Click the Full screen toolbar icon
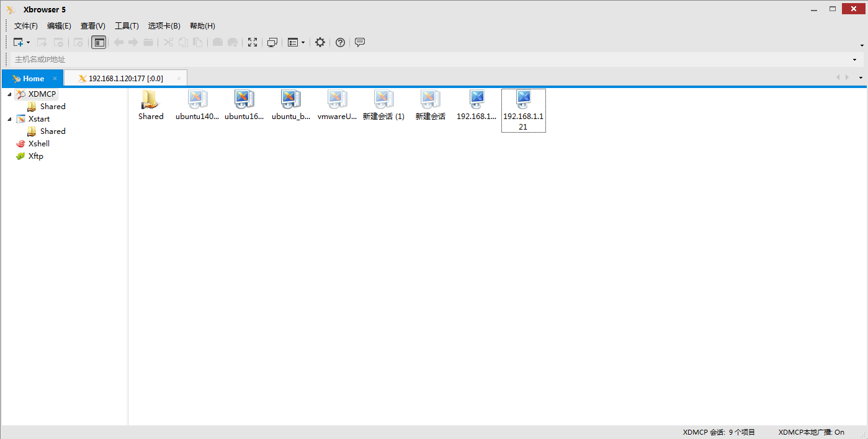This screenshot has height=439, width=868. (253, 42)
